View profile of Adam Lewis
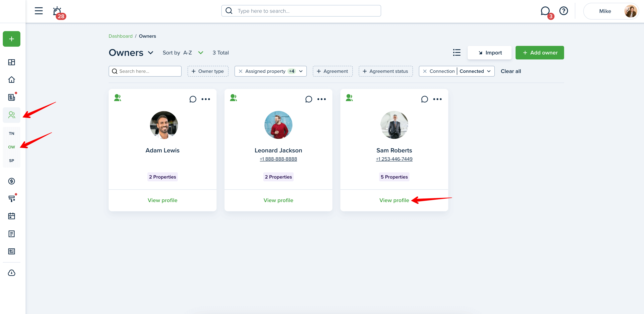Viewport: 644px width, 314px height. point(163,200)
